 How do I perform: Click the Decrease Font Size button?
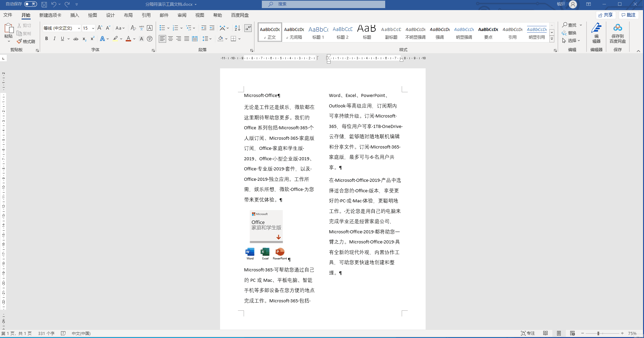pyautogui.click(x=108, y=28)
